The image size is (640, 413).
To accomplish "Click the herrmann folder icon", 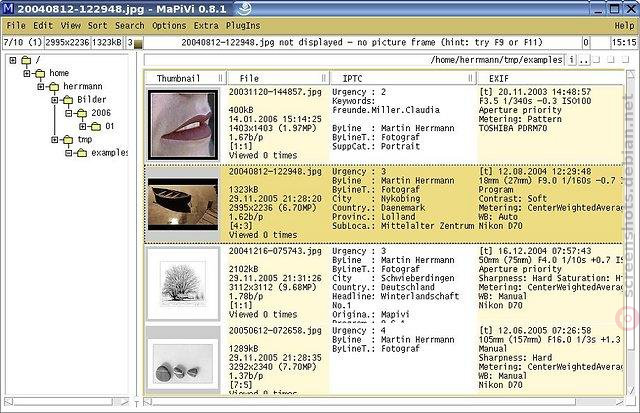I will (54, 87).
